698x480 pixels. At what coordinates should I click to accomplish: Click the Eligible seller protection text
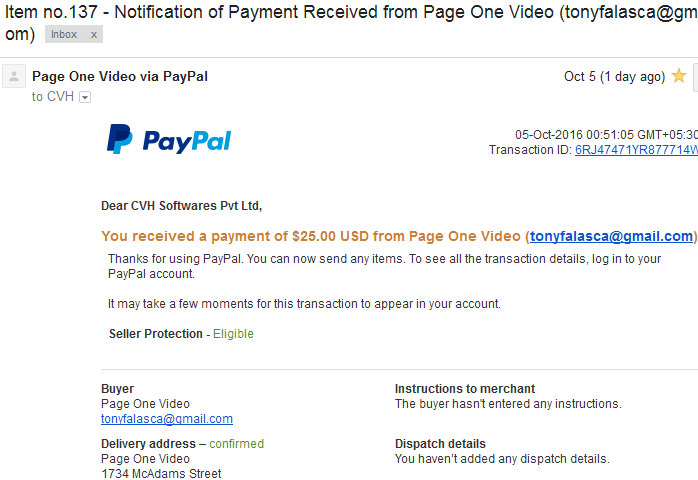pyautogui.click(x=233, y=334)
